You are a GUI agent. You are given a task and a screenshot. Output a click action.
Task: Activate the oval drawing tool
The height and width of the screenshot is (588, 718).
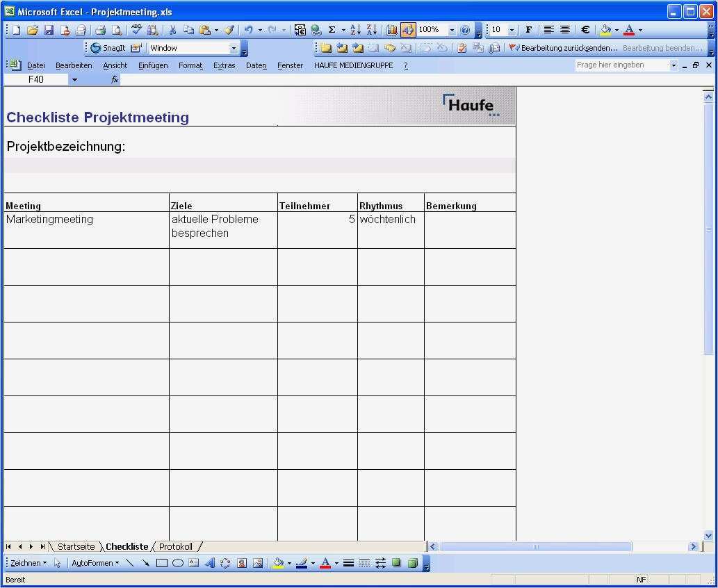[179, 563]
